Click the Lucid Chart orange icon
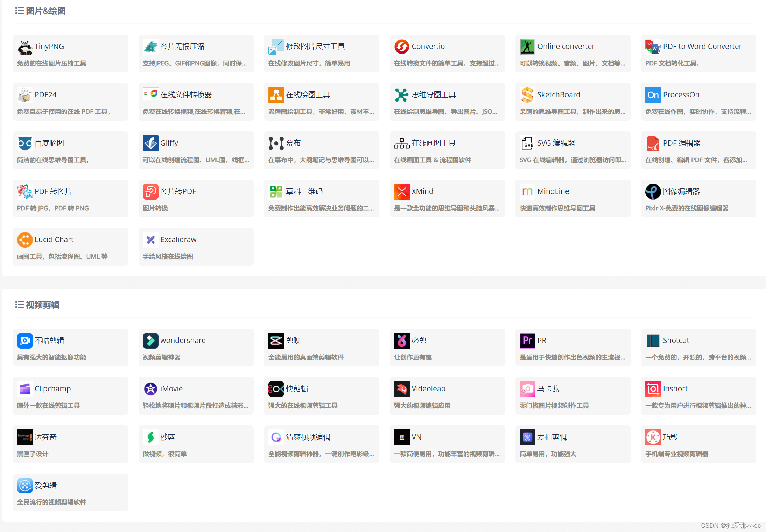This screenshot has height=532, width=766. pos(25,240)
